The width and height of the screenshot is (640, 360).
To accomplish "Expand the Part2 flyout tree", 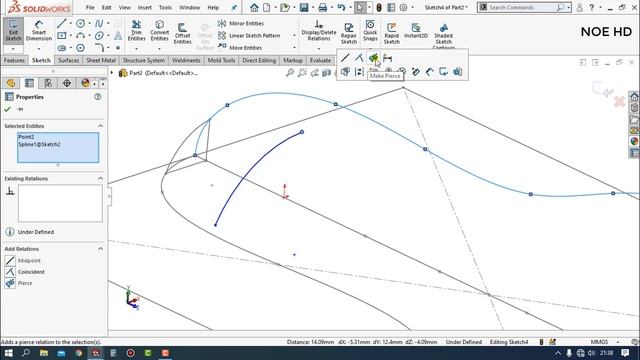I will click(x=111, y=73).
